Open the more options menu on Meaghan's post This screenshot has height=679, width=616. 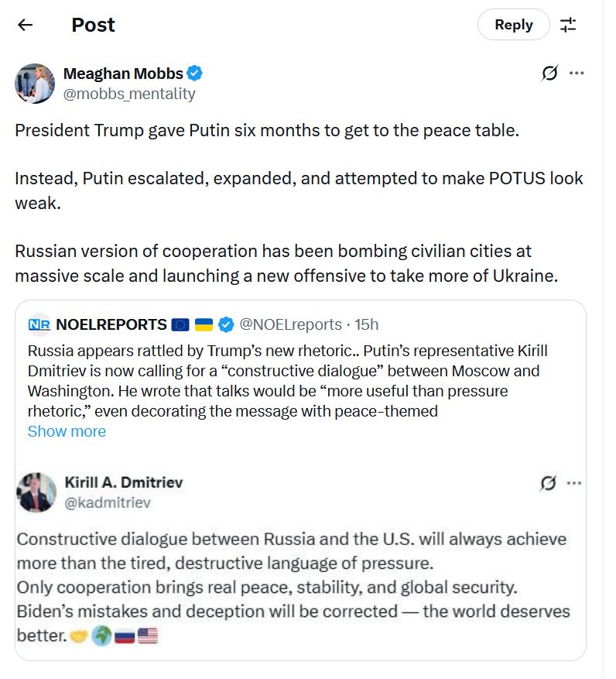tap(577, 74)
